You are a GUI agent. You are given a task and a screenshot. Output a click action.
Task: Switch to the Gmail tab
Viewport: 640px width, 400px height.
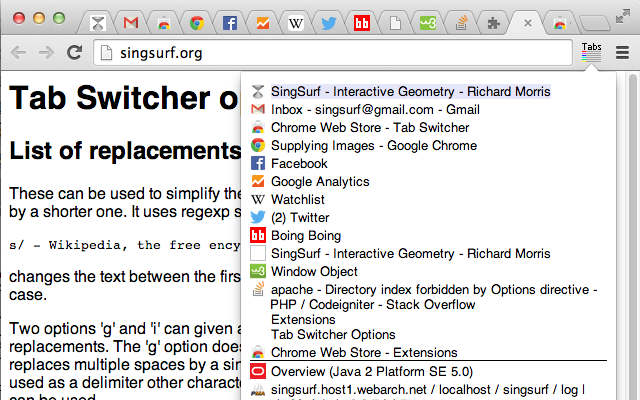131,23
